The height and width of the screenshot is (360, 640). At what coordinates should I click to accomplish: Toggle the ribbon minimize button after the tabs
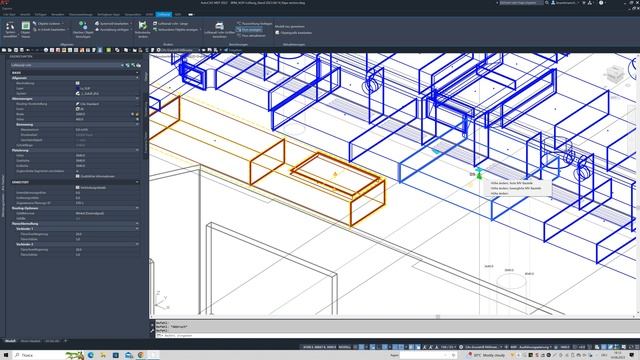[191, 14]
